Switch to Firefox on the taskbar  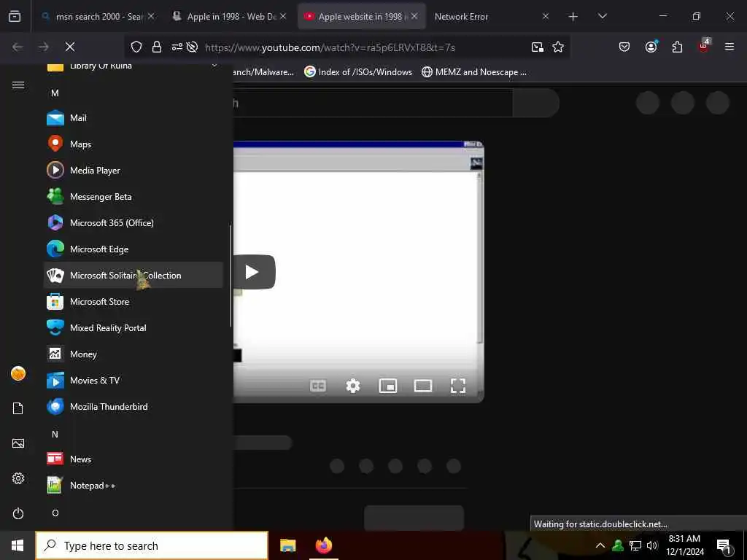[x=323, y=545]
